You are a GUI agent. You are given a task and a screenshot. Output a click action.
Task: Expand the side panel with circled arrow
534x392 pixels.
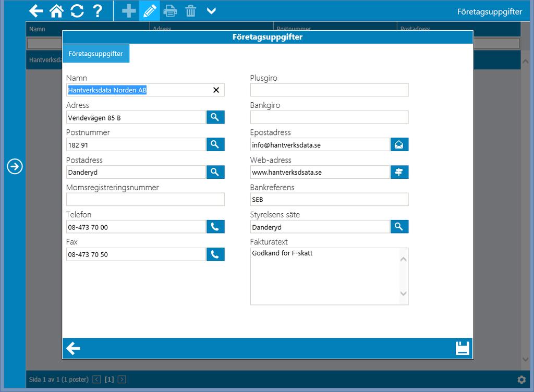(x=15, y=166)
